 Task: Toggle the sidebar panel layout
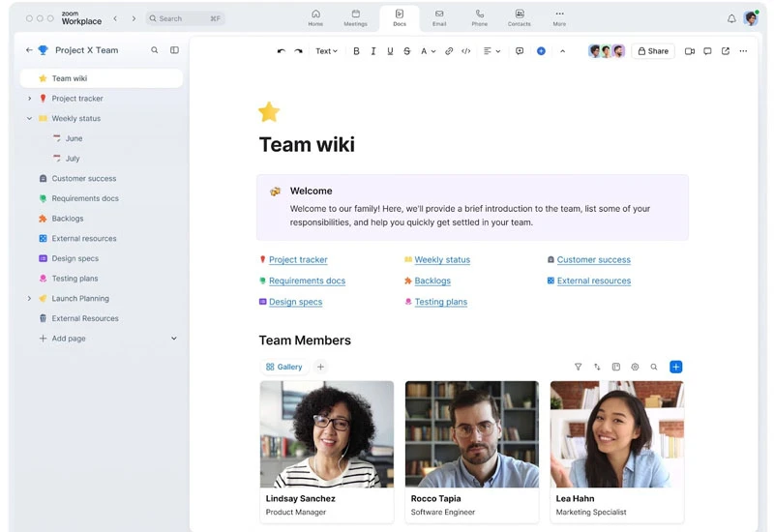[174, 50]
